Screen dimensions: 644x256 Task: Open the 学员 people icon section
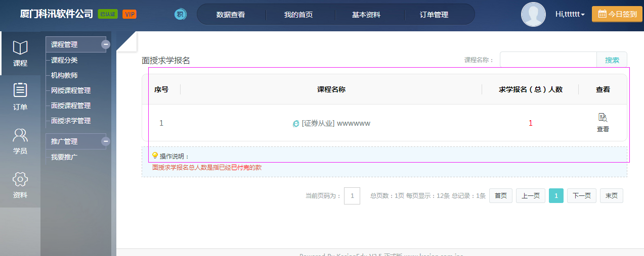click(x=20, y=135)
